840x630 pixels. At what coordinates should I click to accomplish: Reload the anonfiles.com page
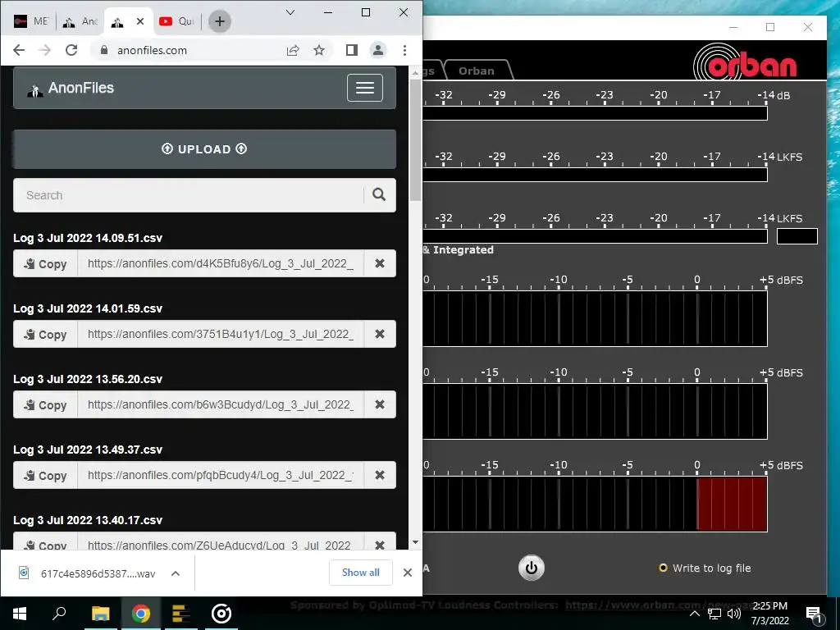click(x=71, y=50)
